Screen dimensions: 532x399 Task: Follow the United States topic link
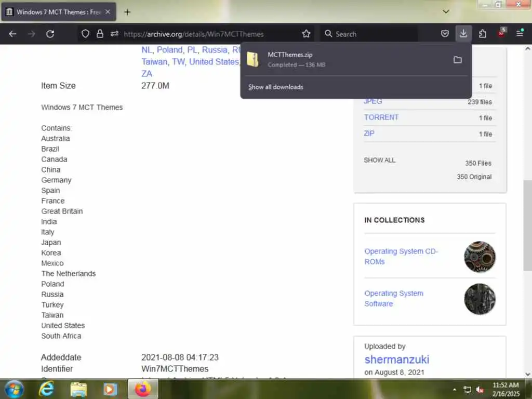point(214,62)
